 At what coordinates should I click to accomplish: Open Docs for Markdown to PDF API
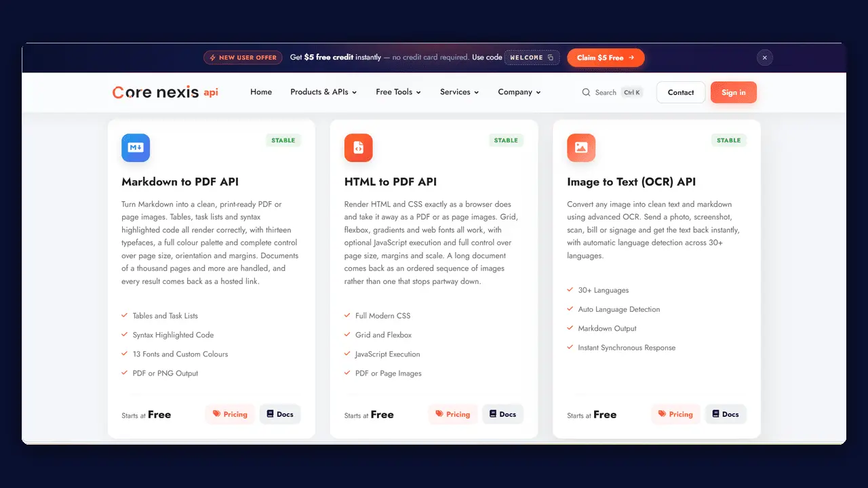coord(280,414)
